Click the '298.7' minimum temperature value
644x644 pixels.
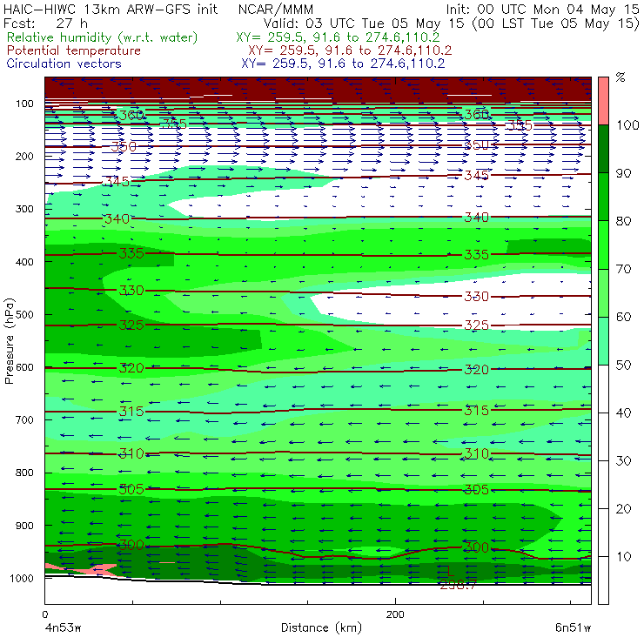coord(458,586)
